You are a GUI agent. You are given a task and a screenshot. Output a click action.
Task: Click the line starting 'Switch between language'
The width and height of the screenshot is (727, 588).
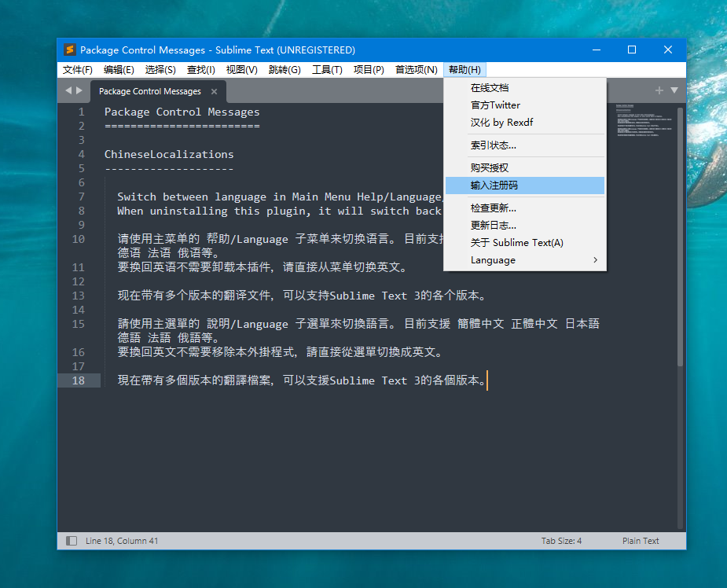point(281,197)
